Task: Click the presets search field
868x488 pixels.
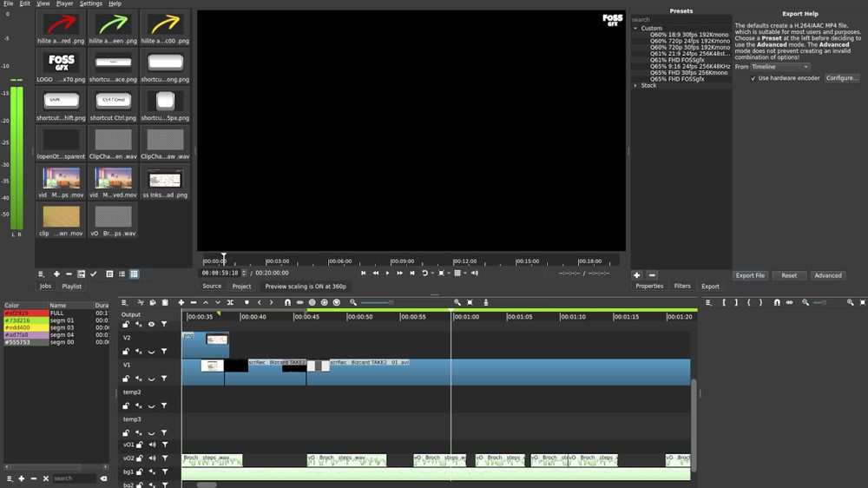Action: (681, 19)
